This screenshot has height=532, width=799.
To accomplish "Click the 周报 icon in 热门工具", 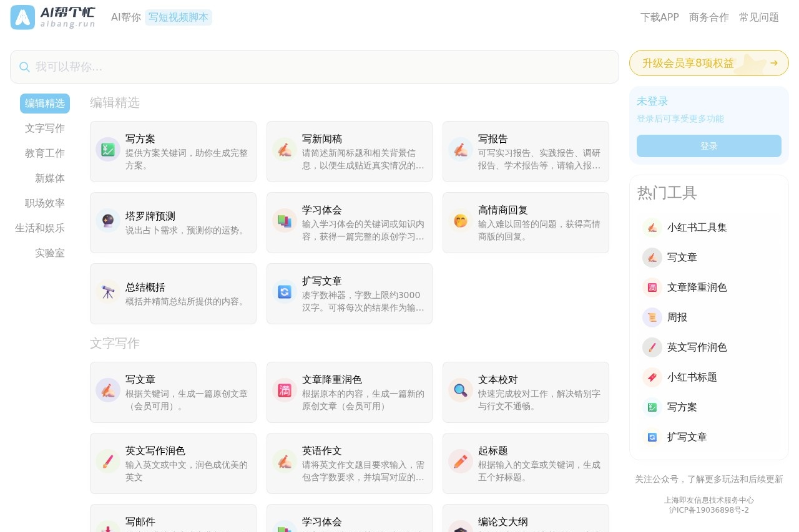I will [652, 317].
